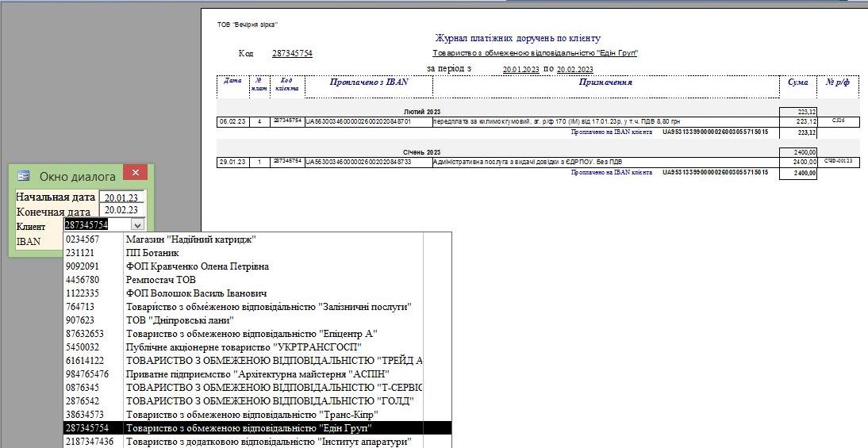Screen dimensions: 868x448
Task: Select Публічне акціонерне товариство "УКРТРАНСГОСП"
Action: (x=257, y=347)
